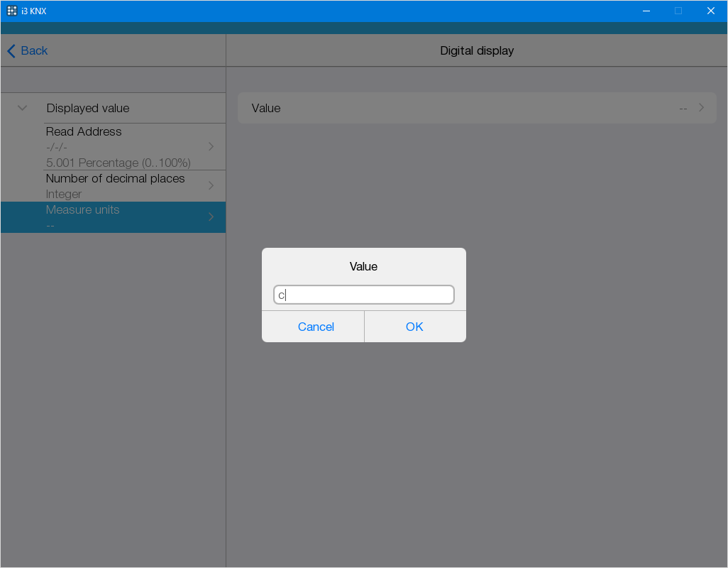Click the i3 KNX app icon in title bar
The image size is (728, 568).
(x=12, y=11)
